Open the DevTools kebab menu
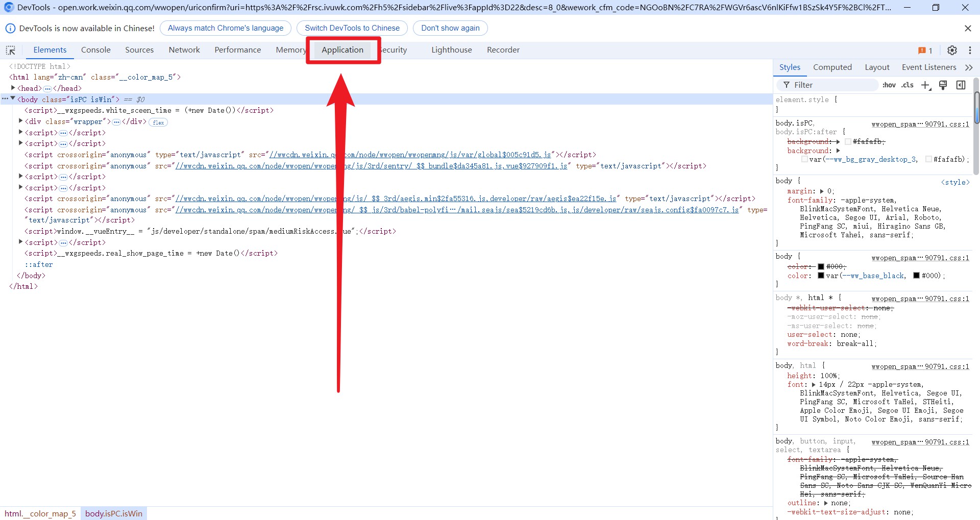The width and height of the screenshot is (980, 520). pyautogui.click(x=970, y=50)
